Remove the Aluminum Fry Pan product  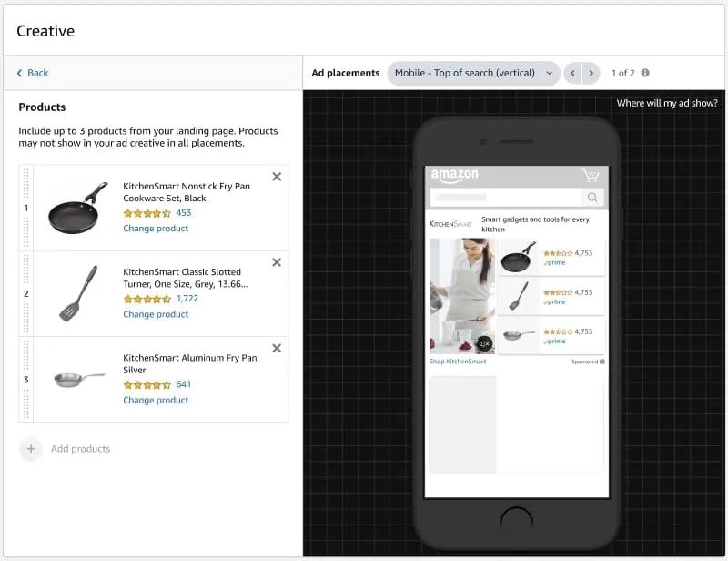pos(277,348)
